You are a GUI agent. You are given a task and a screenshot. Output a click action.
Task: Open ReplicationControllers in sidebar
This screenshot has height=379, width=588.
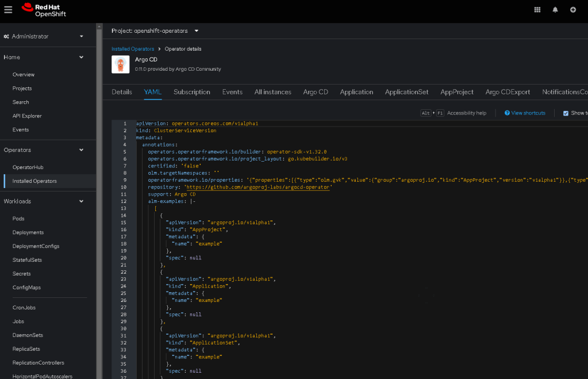pyautogui.click(x=39, y=362)
